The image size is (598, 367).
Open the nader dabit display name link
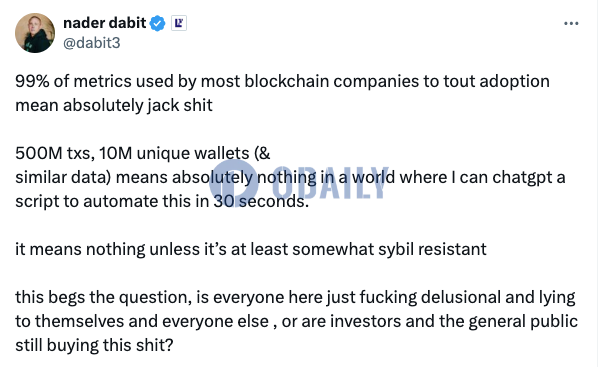point(104,23)
